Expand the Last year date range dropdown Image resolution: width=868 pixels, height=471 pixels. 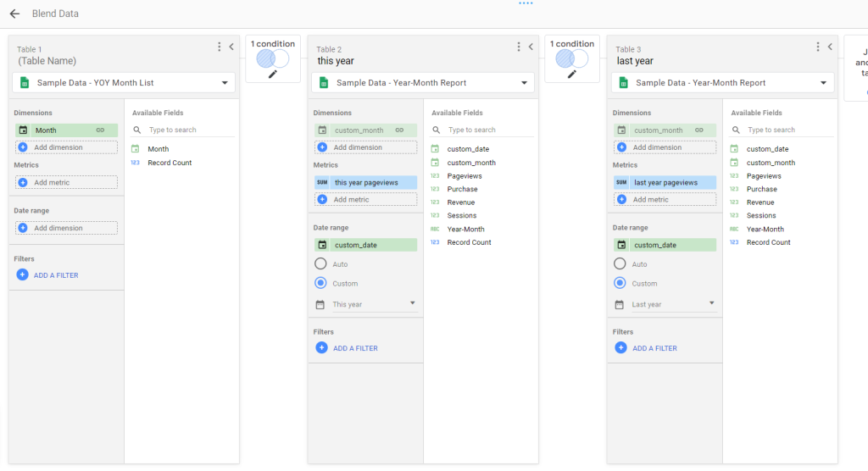(712, 303)
